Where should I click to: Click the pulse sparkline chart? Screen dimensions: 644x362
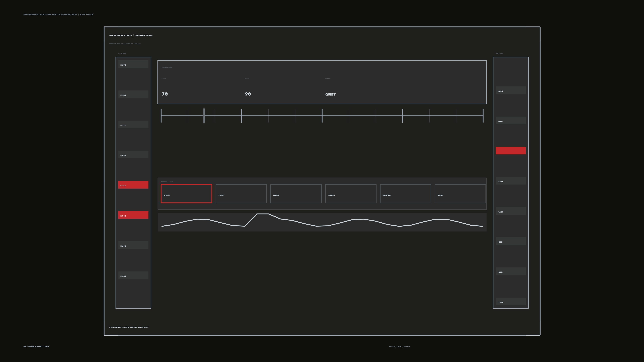click(322, 222)
